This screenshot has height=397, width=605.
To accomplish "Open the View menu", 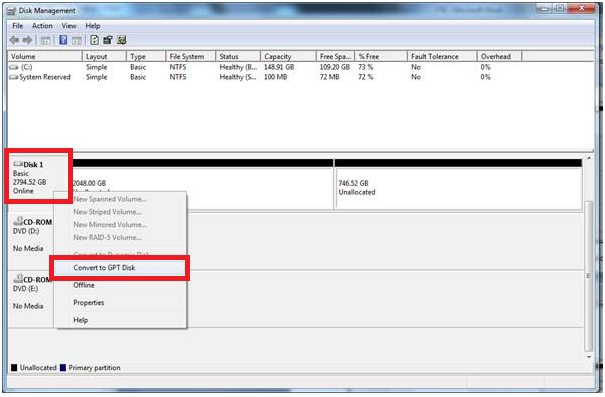I will point(69,26).
